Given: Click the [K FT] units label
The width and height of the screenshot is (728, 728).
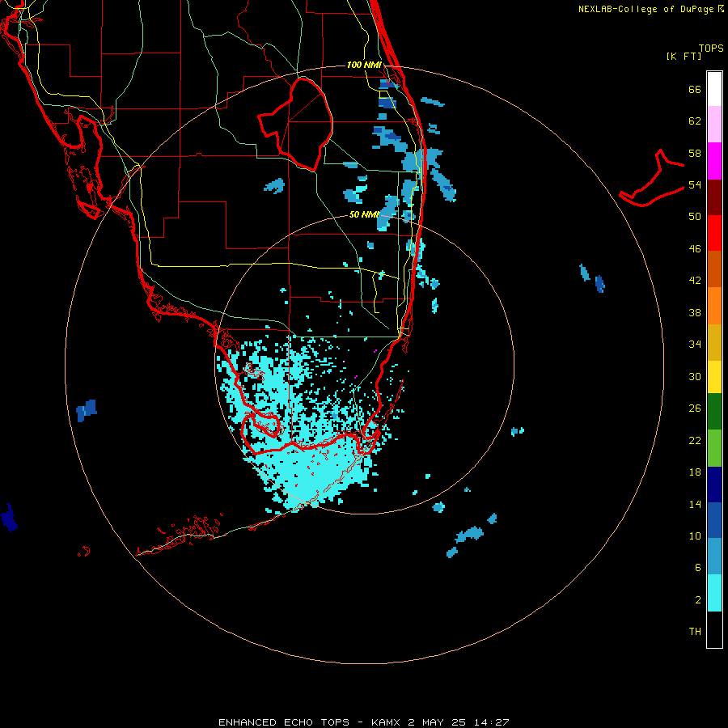Looking at the screenshot, I should pos(684,56).
